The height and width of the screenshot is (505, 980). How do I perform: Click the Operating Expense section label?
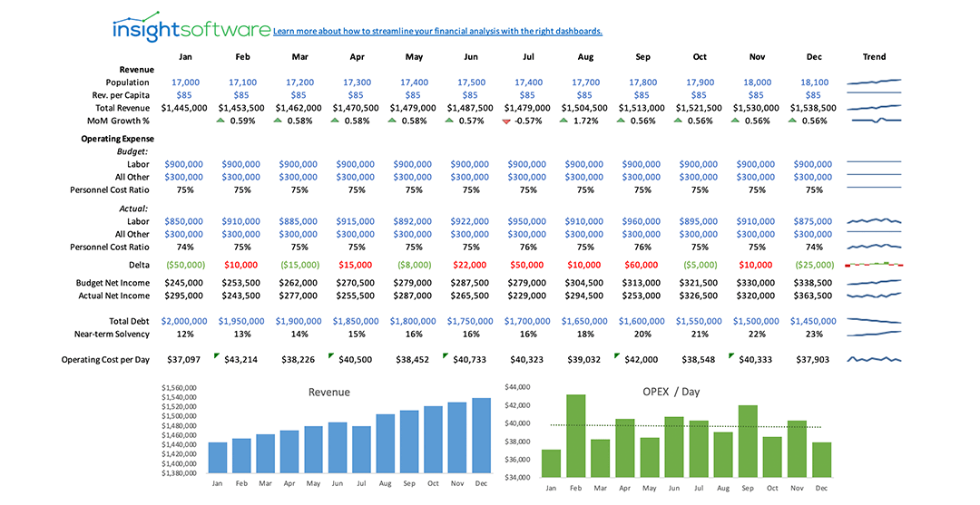click(117, 139)
